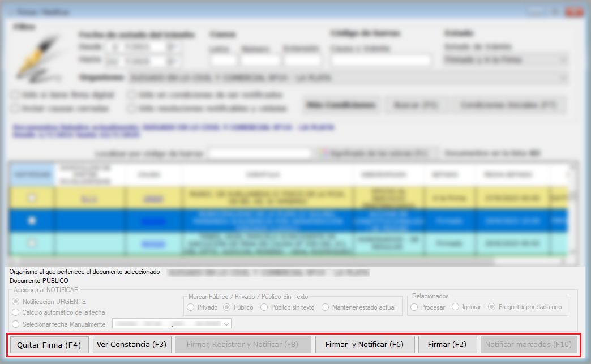Open the manual date dropdown

pyautogui.click(x=226, y=324)
